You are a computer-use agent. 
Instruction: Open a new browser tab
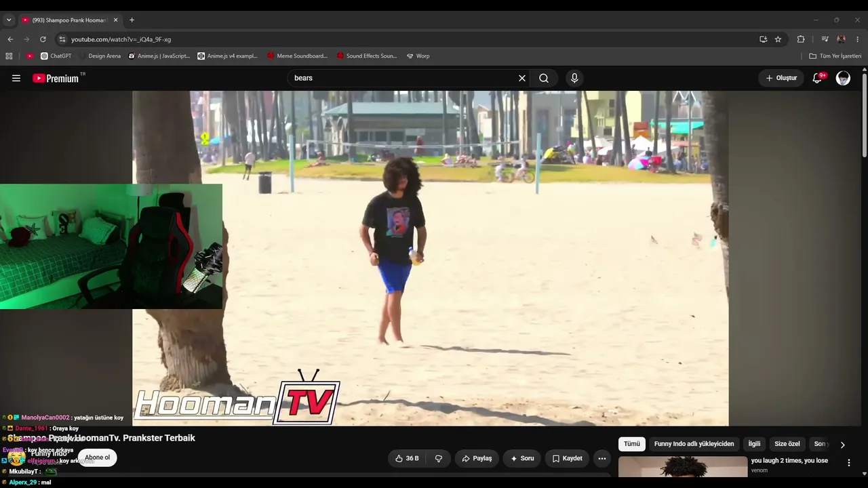(x=132, y=20)
